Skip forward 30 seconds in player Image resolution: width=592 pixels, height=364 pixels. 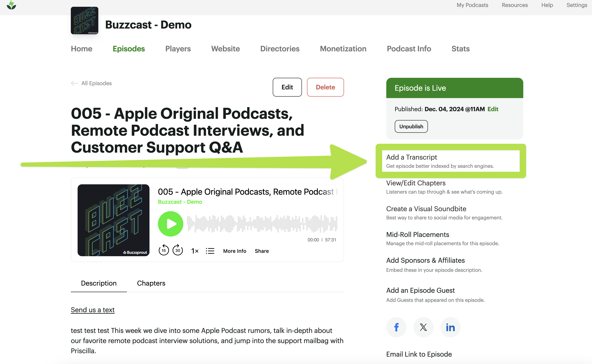178,250
